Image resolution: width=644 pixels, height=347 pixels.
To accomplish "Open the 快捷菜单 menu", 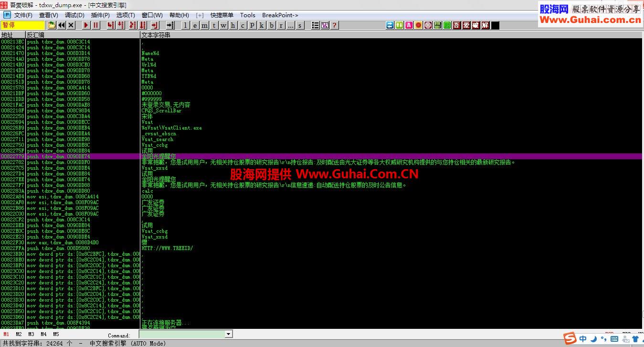I will pyautogui.click(x=222, y=15).
